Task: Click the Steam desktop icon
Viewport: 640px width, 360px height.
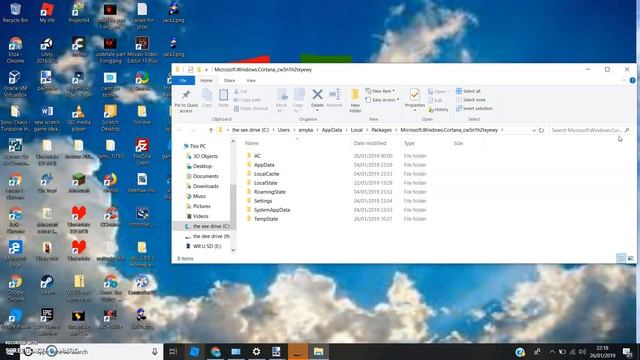Action: [47, 285]
